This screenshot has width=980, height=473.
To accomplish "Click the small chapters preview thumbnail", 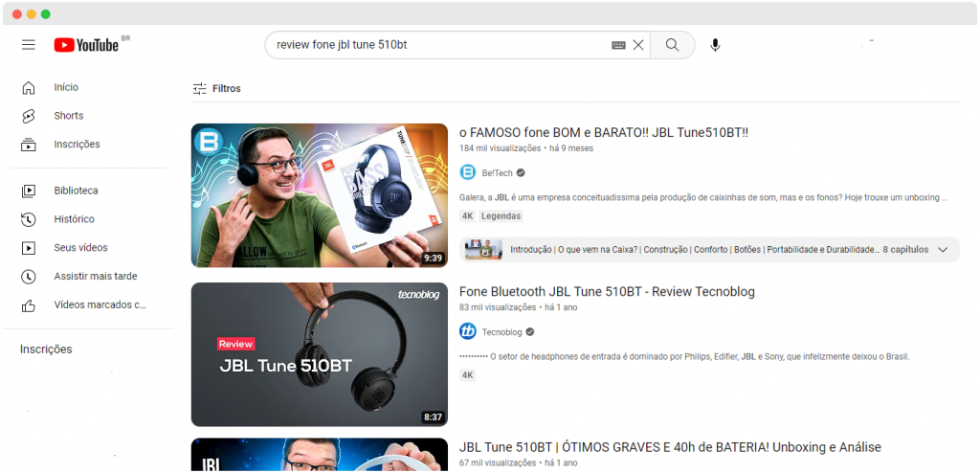I will pos(483,250).
